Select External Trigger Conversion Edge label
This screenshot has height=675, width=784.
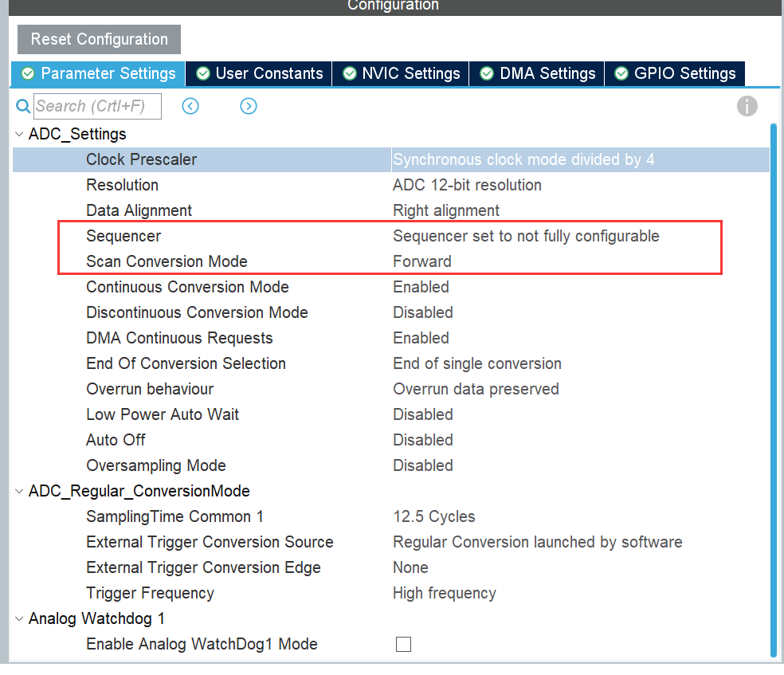tap(203, 567)
